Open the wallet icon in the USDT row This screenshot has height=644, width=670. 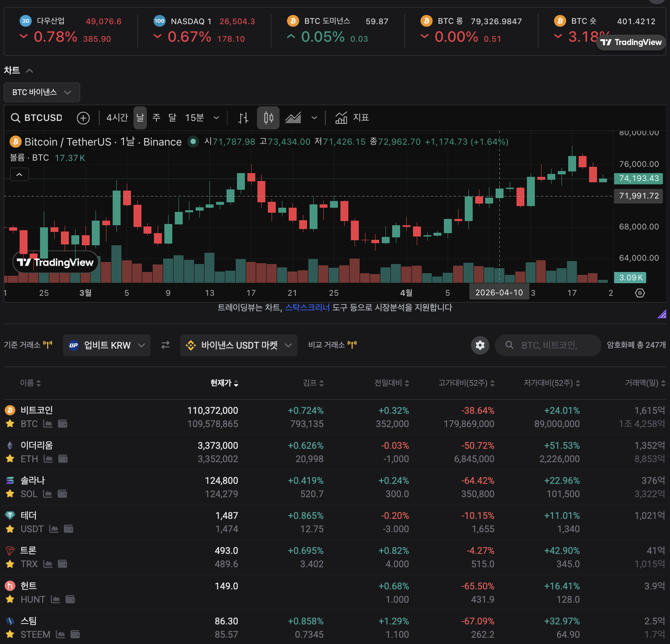68,529
